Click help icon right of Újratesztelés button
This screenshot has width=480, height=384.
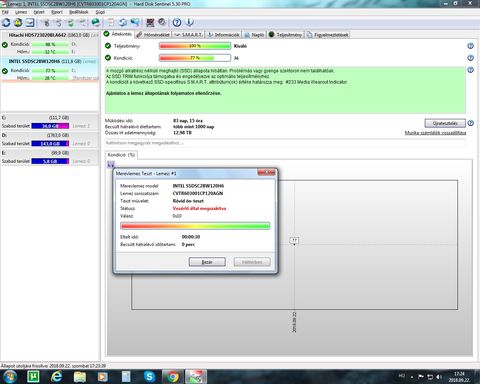coord(470,123)
